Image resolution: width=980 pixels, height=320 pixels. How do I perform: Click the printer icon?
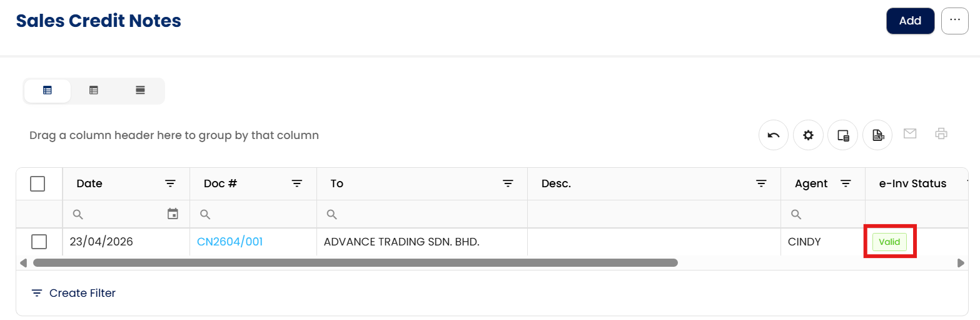coord(941,133)
